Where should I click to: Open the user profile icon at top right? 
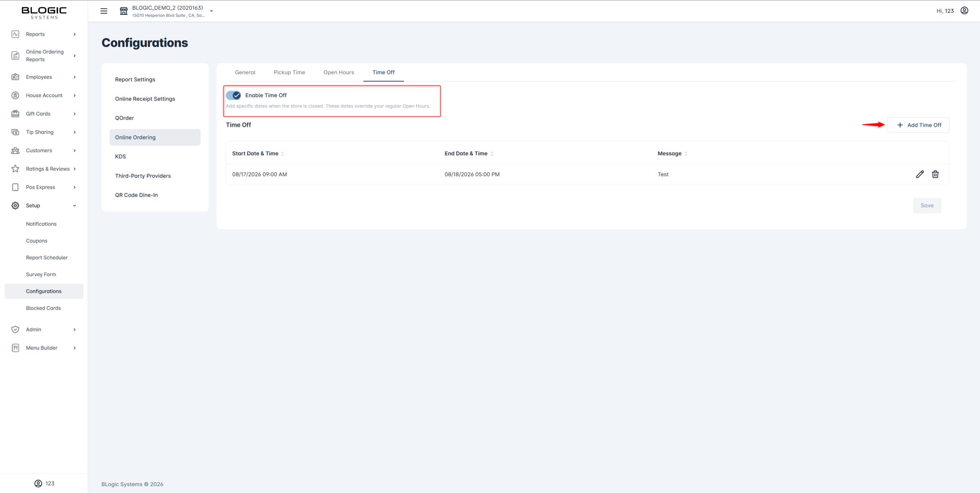click(964, 10)
